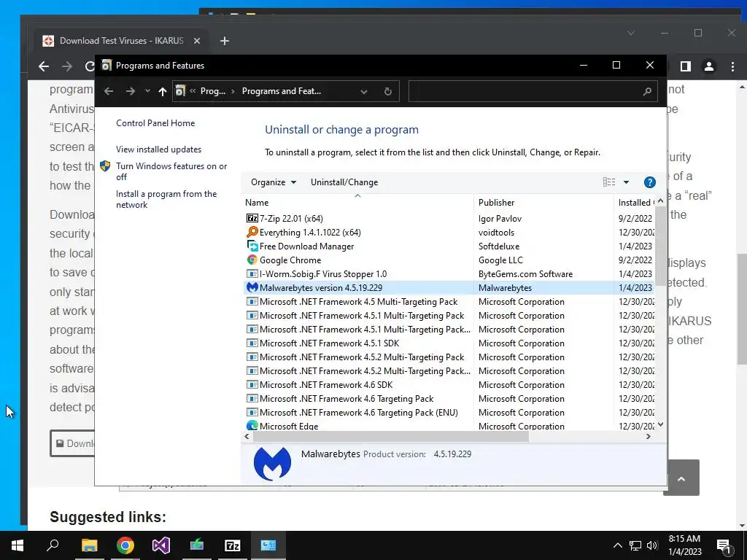This screenshot has height=560, width=747.
Task: Show hidden system tray icons
Action: pyautogui.click(x=617, y=545)
